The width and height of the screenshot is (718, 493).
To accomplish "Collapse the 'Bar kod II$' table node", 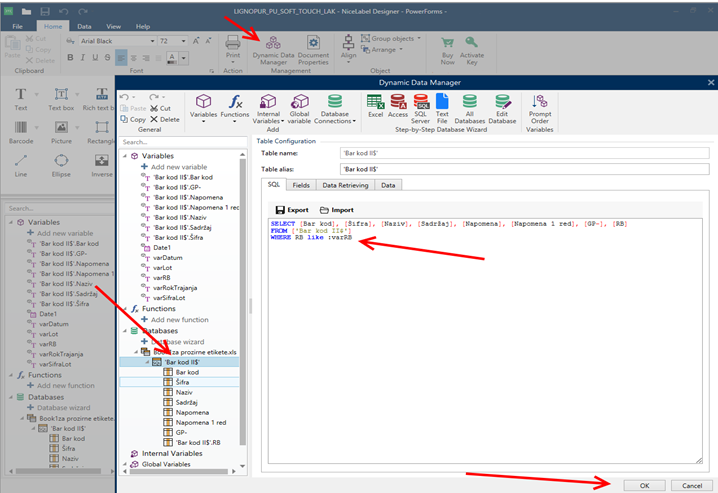I will 147,362.
